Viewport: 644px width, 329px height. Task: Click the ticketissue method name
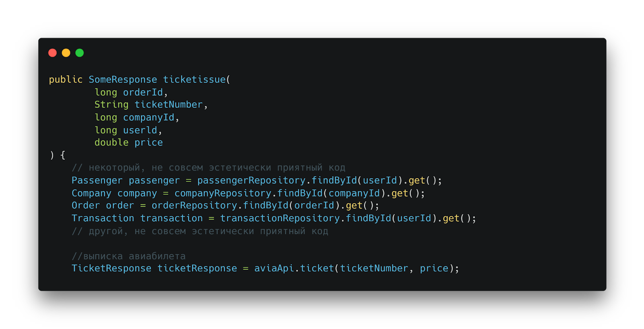(194, 80)
